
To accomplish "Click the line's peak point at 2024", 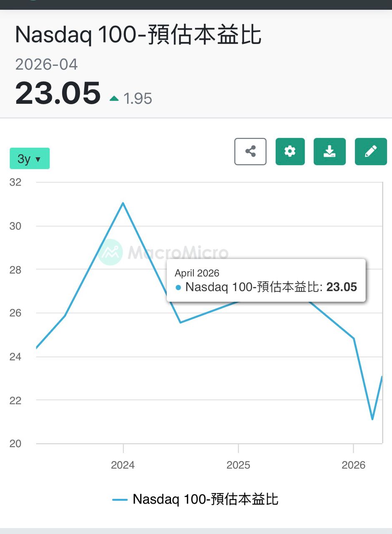I will (123, 203).
